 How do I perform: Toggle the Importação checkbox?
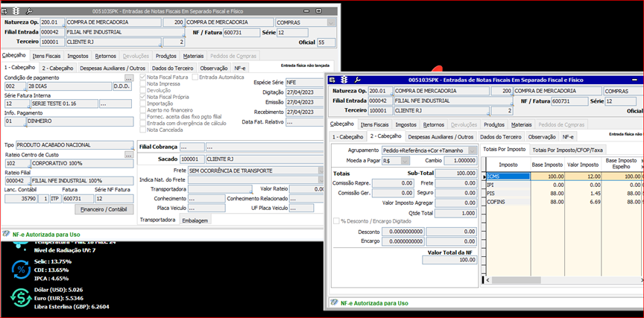click(143, 104)
